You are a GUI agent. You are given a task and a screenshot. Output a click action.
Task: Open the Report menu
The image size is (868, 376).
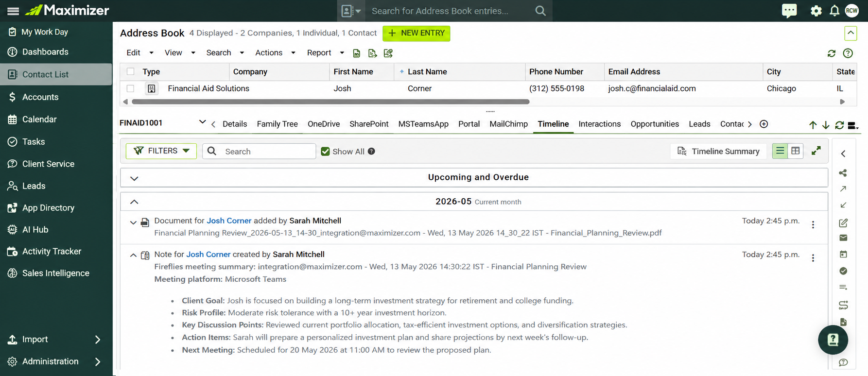(x=326, y=53)
